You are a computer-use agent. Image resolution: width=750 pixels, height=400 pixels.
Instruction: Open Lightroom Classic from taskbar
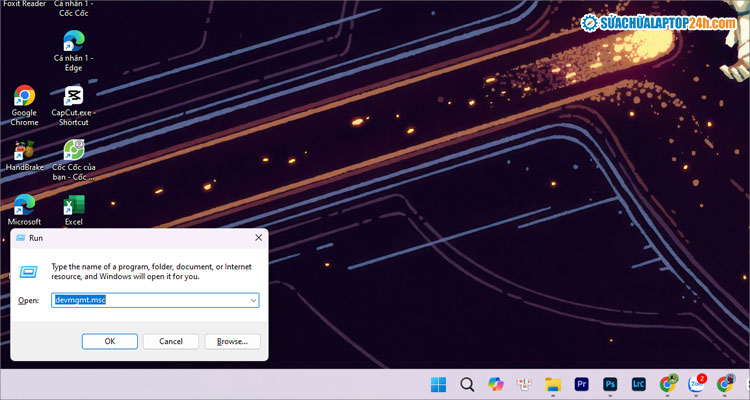pyautogui.click(x=639, y=384)
